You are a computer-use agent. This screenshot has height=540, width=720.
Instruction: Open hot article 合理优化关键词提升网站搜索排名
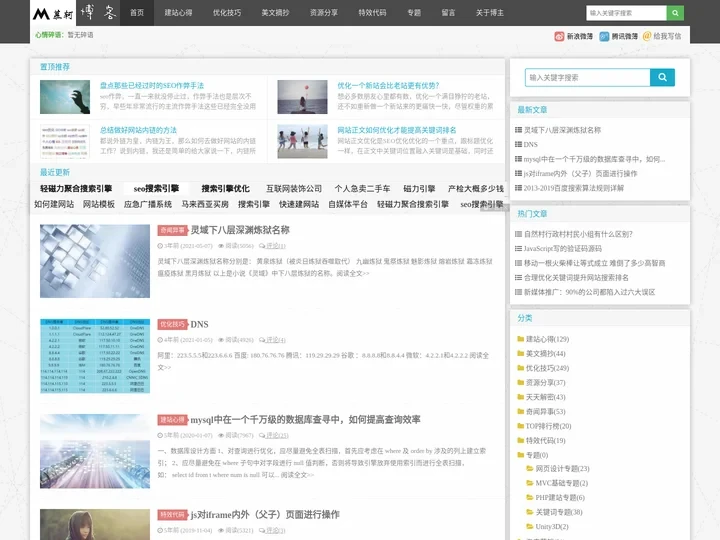click(576, 277)
